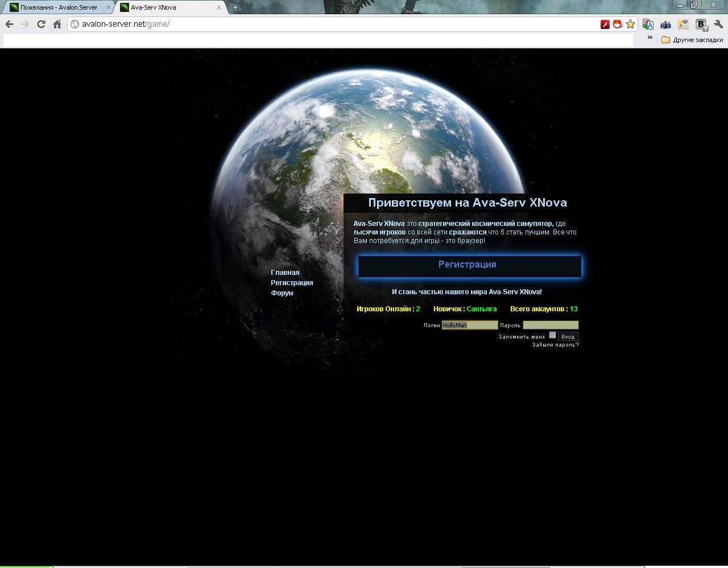The width and height of the screenshot is (728, 568).
Task: Click the browser back arrow
Action: pos(9,24)
